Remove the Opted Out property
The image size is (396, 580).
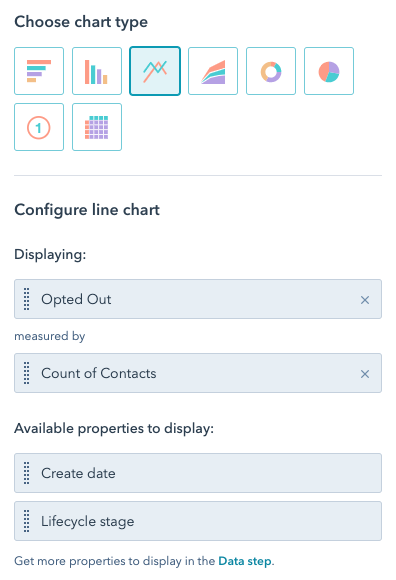(x=365, y=300)
